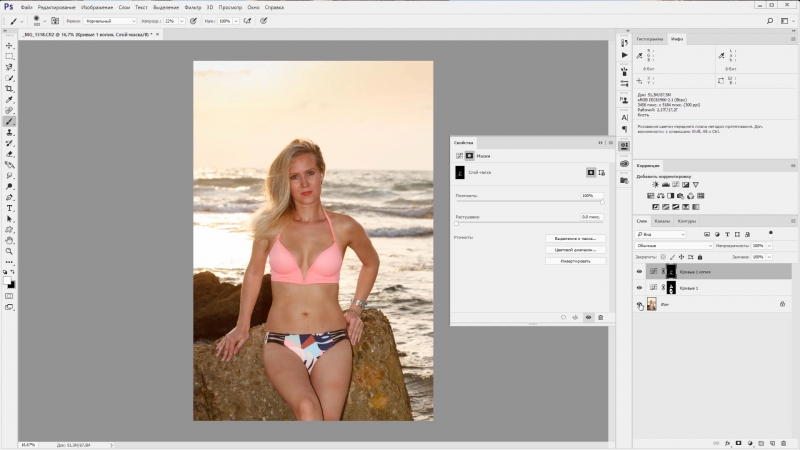The height and width of the screenshot is (450, 800).
Task: Open the layer filter type 'Вид' dropdown
Action: coord(662,234)
